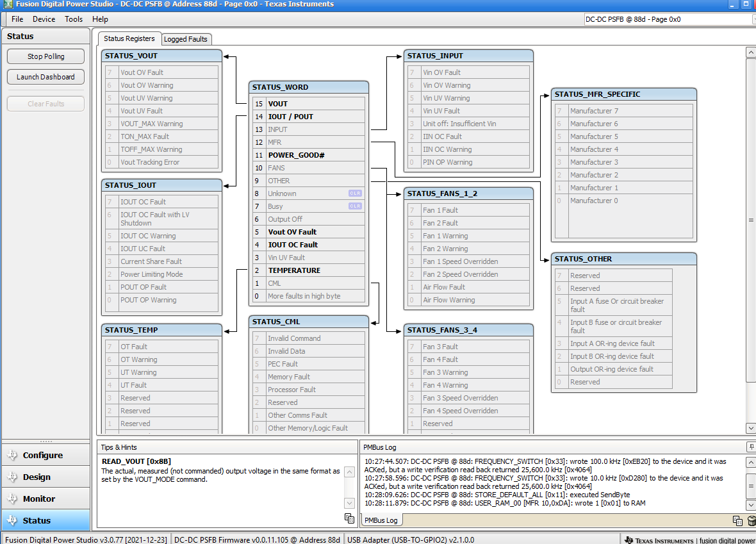Open the Monitor section gear icon

[12, 498]
